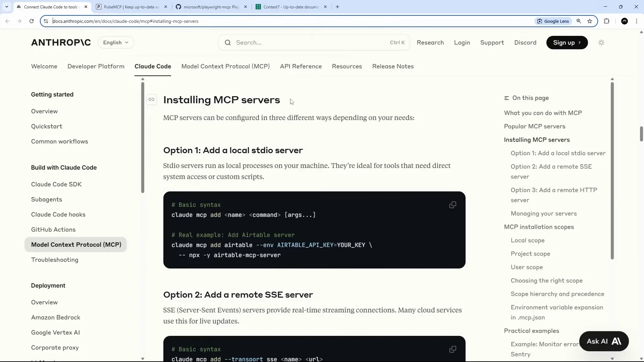Copy the stdio server code block
This screenshot has width=644, height=362.
tap(452, 205)
